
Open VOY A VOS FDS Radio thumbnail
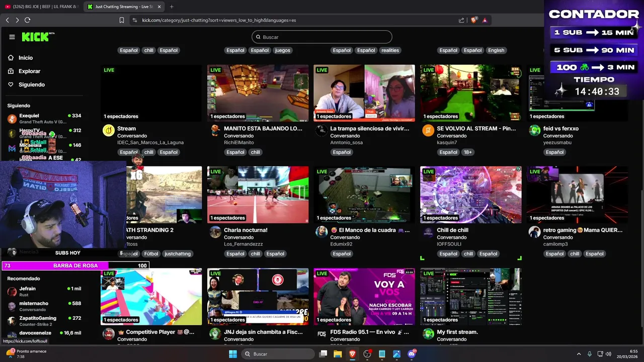click(x=364, y=297)
